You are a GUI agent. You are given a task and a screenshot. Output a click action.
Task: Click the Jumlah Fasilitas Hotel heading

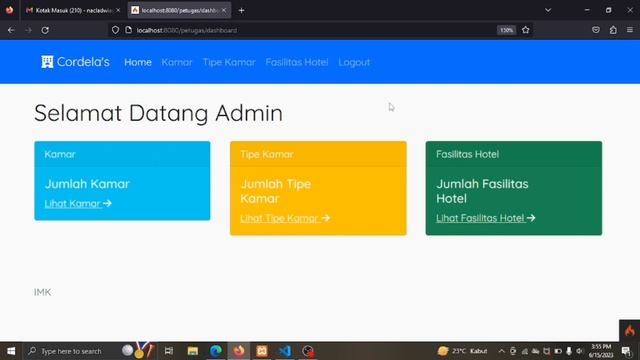482,191
